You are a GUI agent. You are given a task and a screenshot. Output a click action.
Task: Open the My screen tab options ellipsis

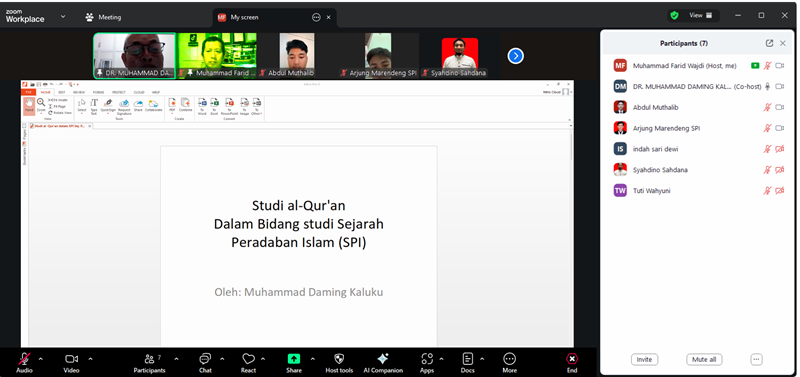click(316, 17)
